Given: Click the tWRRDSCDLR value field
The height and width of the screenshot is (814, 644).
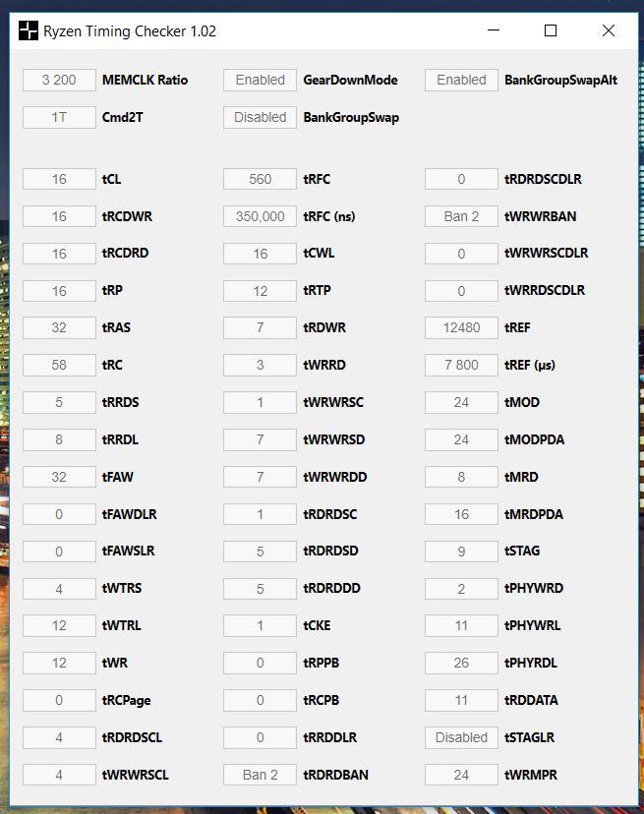Looking at the screenshot, I should point(461,291).
